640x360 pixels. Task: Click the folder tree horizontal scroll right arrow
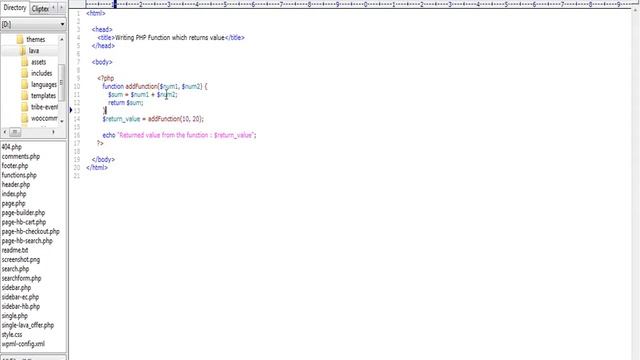point(53,132)
